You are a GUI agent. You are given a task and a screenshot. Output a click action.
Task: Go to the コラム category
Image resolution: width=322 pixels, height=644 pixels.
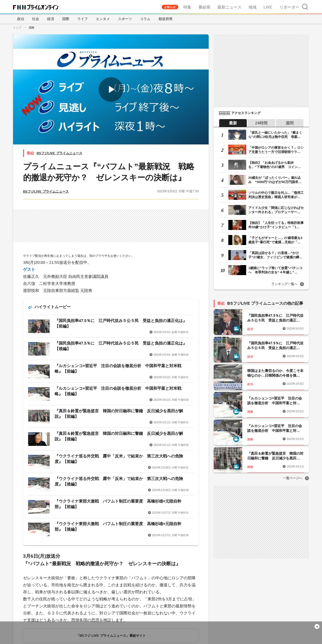tap(145, 19)
